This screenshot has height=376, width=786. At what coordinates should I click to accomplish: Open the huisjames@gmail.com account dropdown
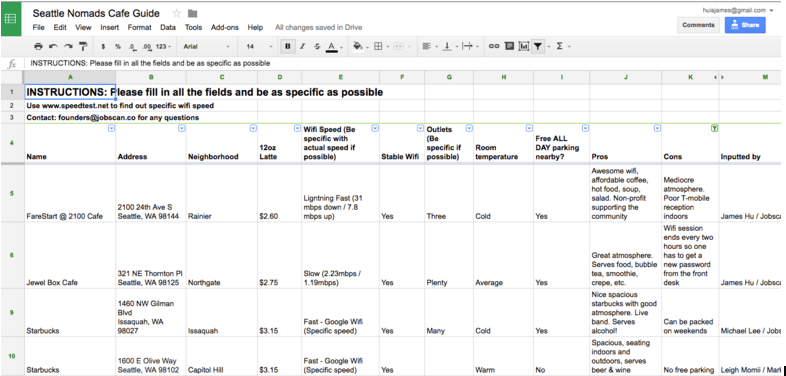tap(738, 10)
